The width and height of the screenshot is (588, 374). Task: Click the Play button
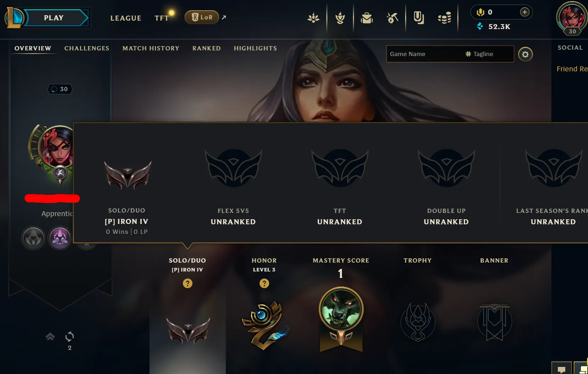click(x=54, y=18)
